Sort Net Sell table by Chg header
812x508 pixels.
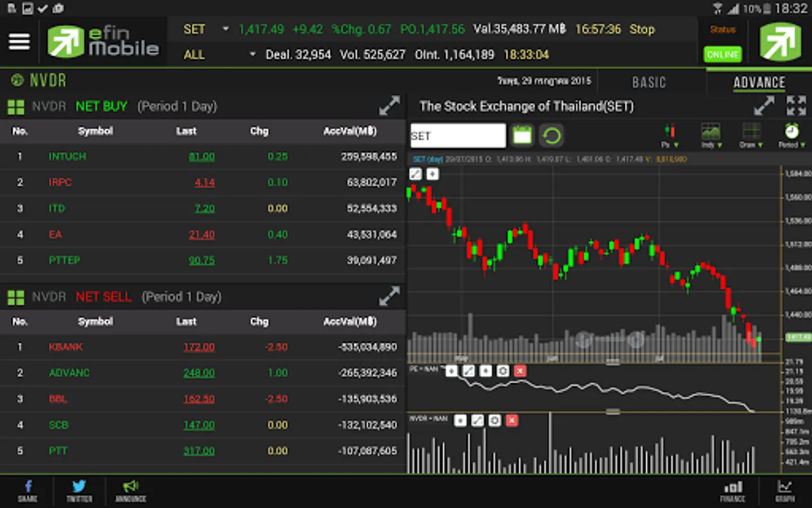pyautogui.click(x=259, y=321)
